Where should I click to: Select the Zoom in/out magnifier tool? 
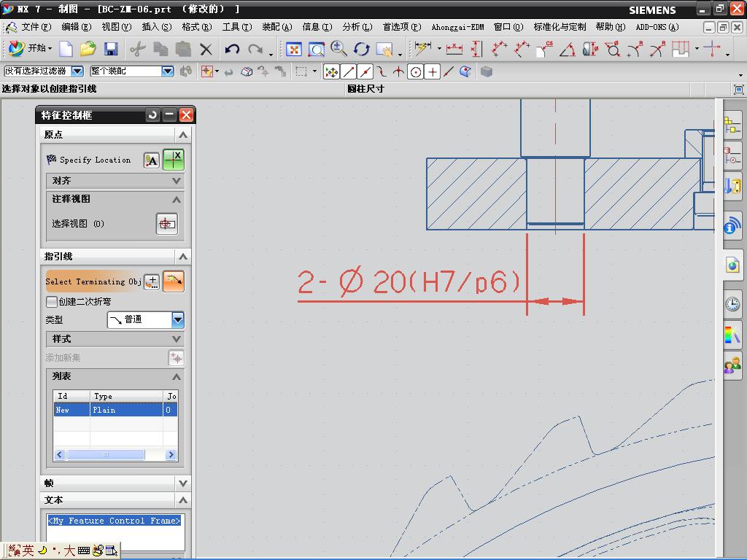(x=338, y=49)
